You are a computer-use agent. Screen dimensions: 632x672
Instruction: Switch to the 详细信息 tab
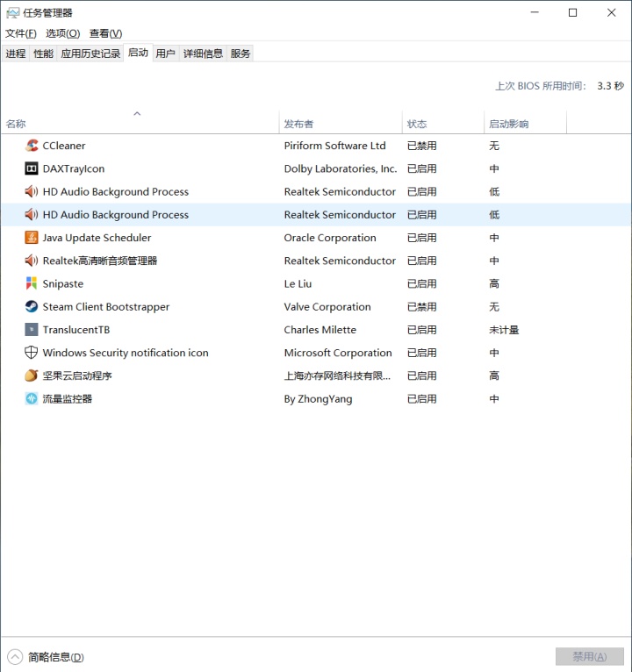click(x=203, y=54)
